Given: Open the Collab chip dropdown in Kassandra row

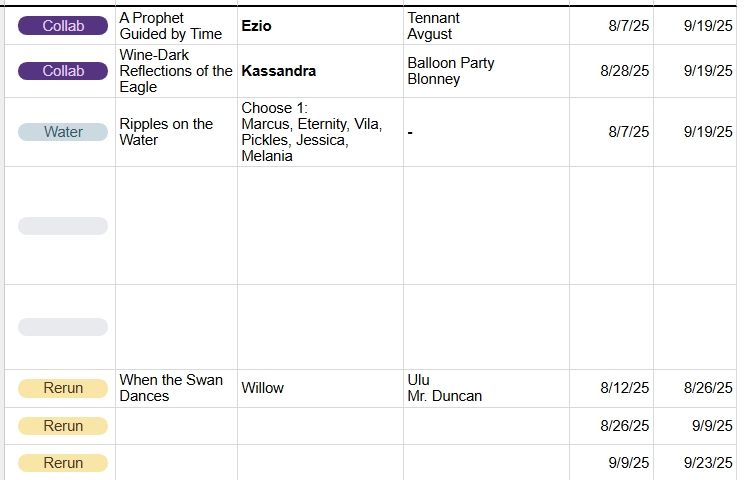Looking at the screenshot, I should coord(62,71).
